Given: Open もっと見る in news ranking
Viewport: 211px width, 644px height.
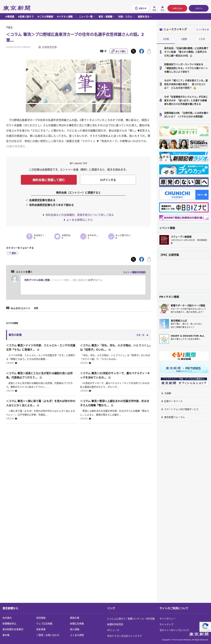Looking at the screenshot, I should coord(202,29).
